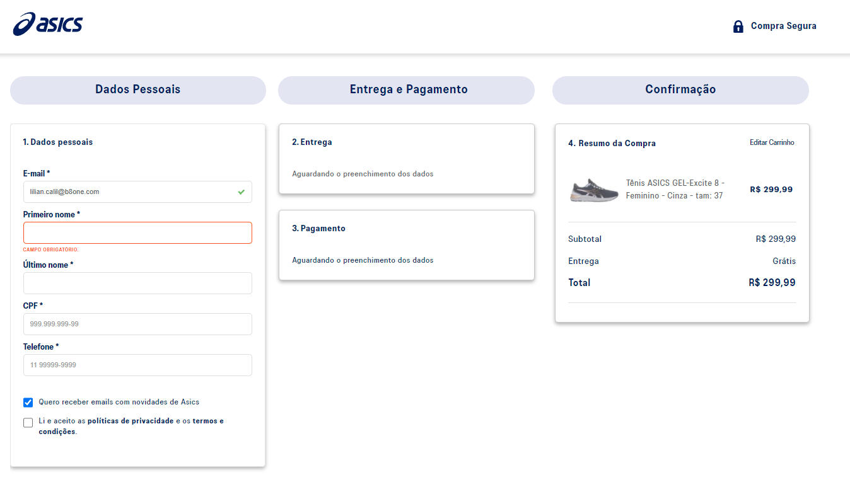Click the Campo obrigatório error message
Image resolution: width=850 pixels, height=504 pixels.
coord(51,249)
